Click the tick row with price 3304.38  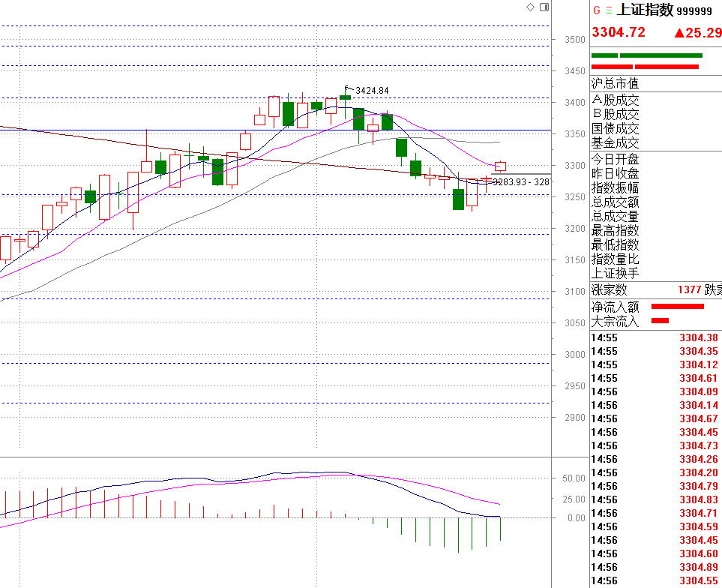656,337
